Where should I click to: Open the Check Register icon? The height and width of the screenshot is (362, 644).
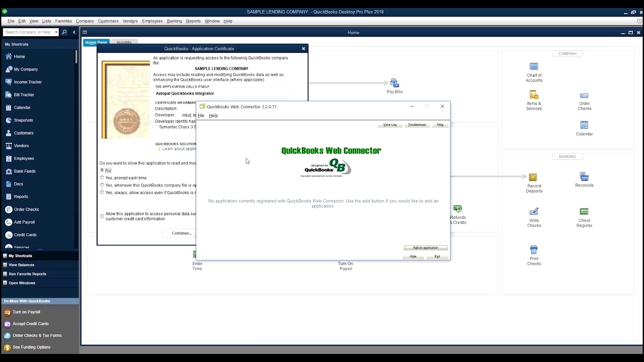coord(584,212)
